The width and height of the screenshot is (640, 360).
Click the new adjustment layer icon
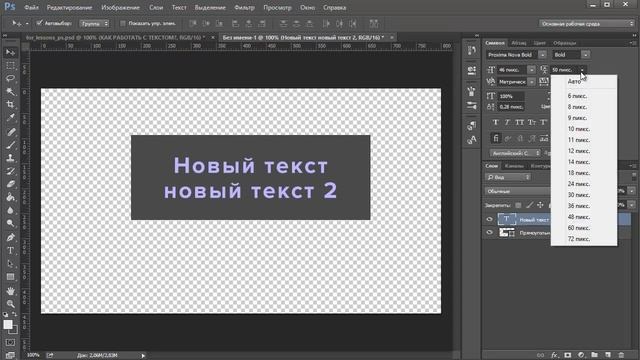pyautogui.click(x=581, y=355)
